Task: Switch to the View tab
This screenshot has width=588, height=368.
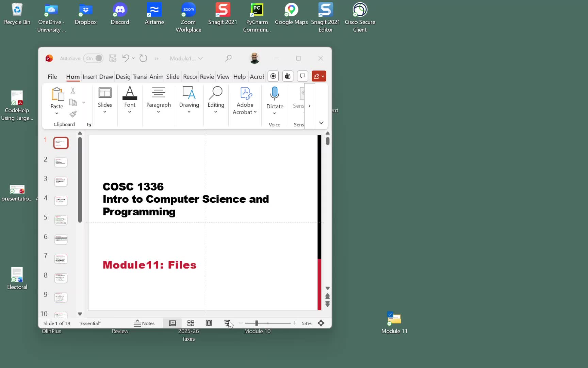Action: click(223, 77)
